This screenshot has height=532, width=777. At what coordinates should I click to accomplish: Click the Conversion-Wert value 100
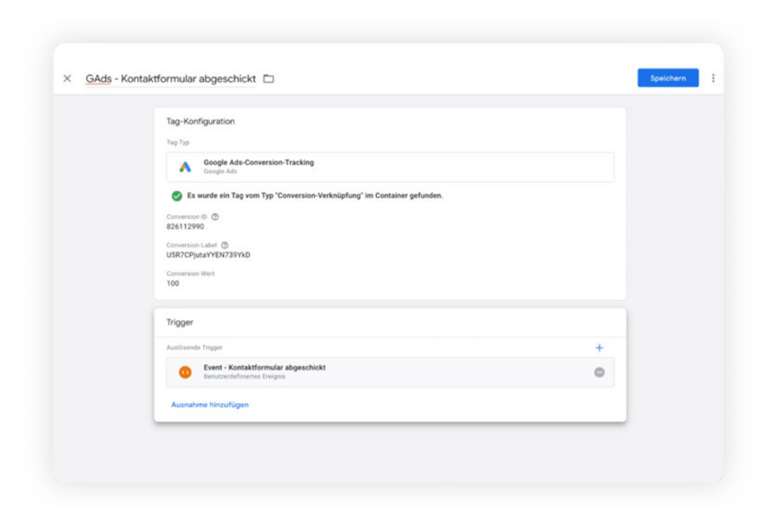[173, 283]
